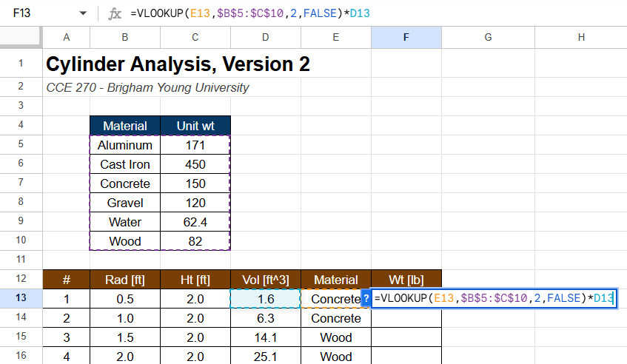Select the Concrete cell in row 14
The width and height of the screenshot is (627, 364).
(336, 317)
